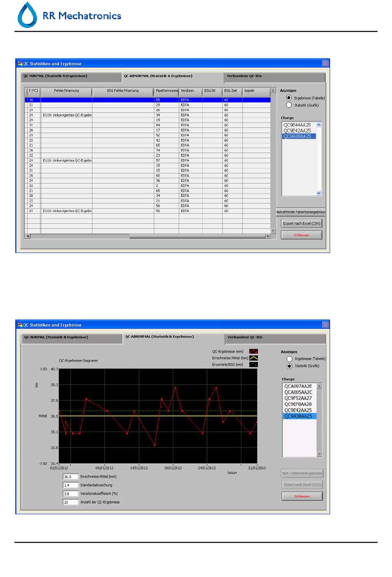Click Schliessen button in graph-view window
The width and height of the screenshot is (392, 577).
(x=302, y=497)
